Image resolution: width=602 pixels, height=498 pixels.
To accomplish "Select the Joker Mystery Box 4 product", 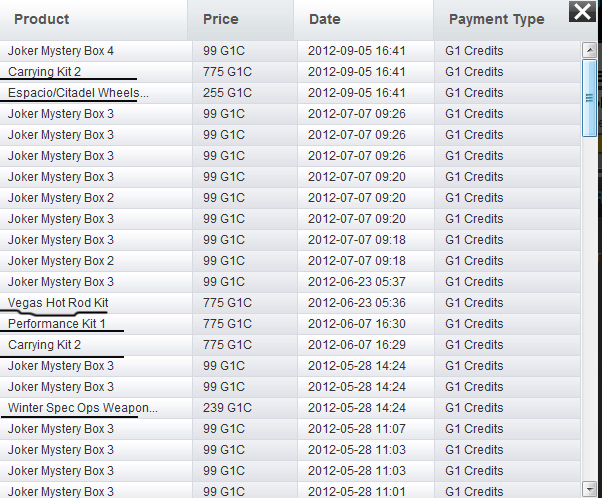I will (61, 51).
